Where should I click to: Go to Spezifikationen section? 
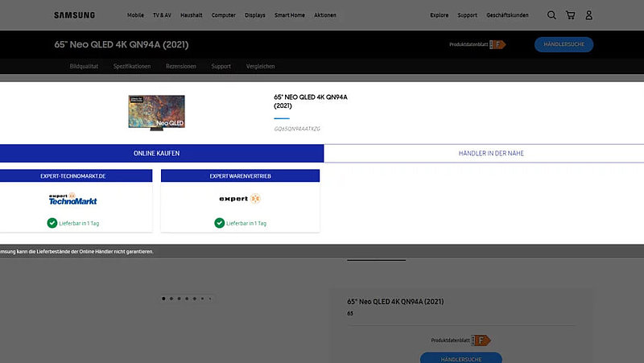132,66
